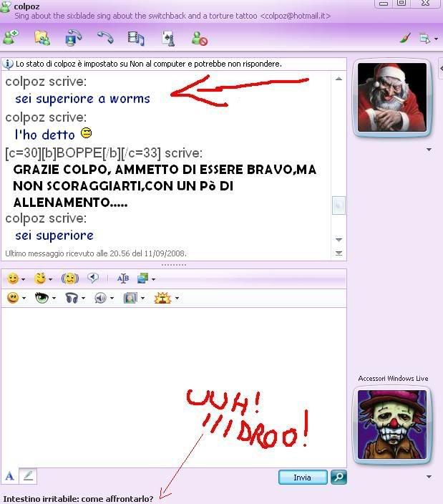This screenshot has height=504, width=443.
Task: Open the background image dropdown arrow
Action: click(153, 279)
